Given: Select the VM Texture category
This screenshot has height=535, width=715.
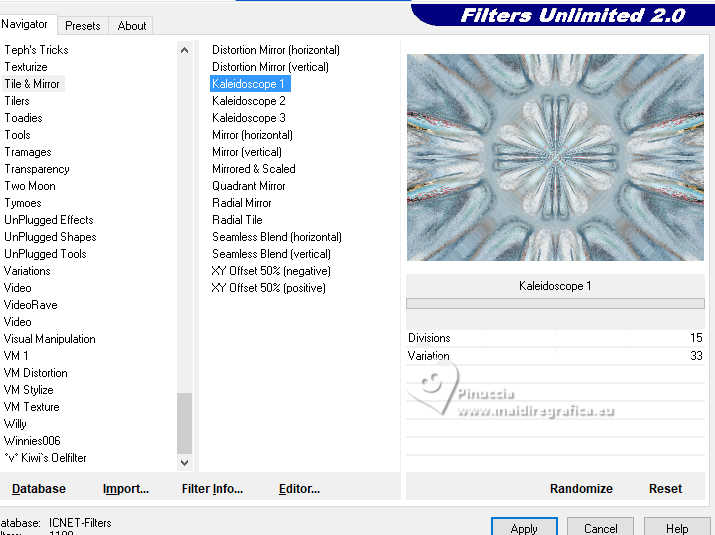Looking at the screenshot, I should click(31, 407).
